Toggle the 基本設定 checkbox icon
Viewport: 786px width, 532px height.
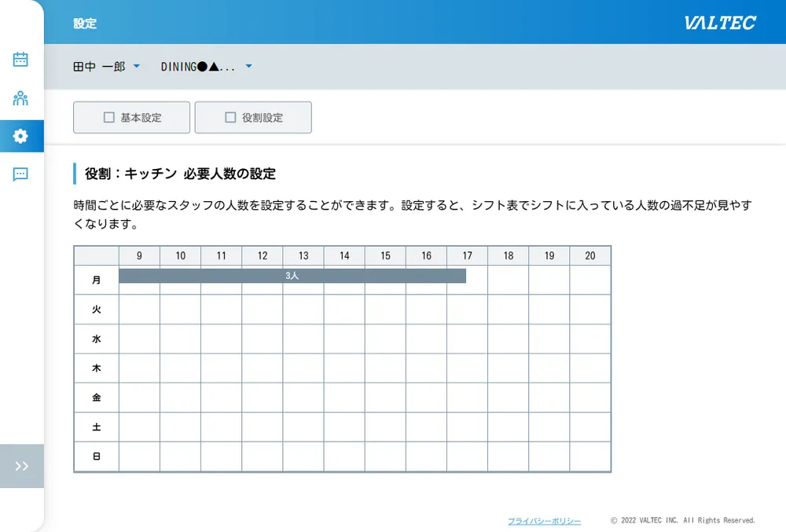click(x=109, y=118)
